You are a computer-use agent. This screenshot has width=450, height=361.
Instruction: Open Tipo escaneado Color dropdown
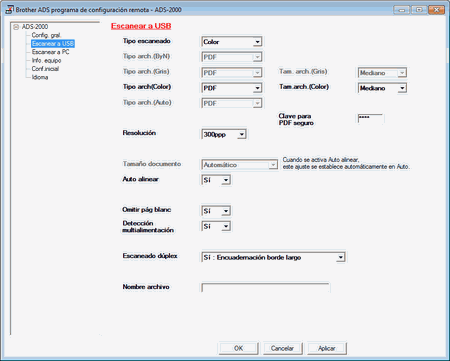pos(232,42)
